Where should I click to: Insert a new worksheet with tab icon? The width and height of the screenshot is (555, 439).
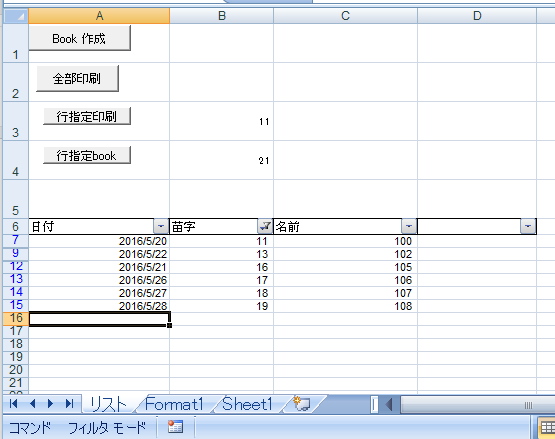302,404
